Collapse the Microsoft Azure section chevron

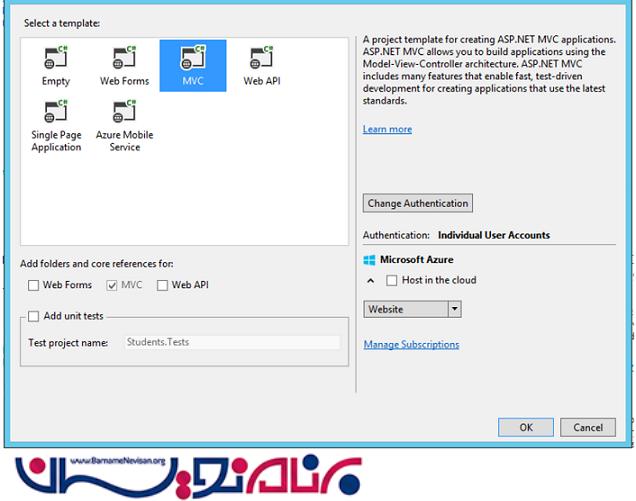pos(370,280)
